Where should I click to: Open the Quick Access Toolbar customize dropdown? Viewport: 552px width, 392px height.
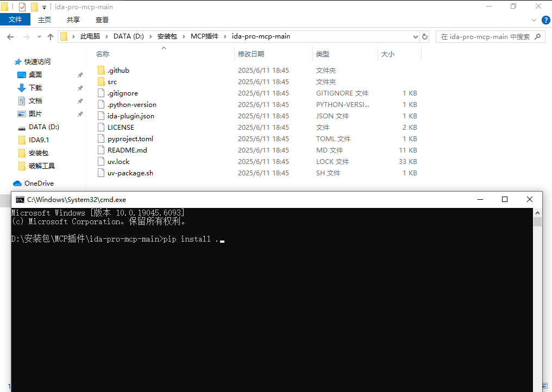(44, 7)
